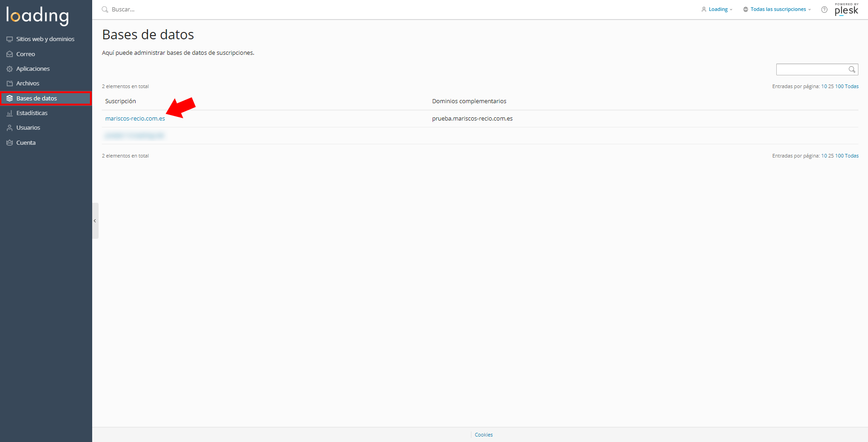Screen dimensions: 868x442
Task: Expand the Todas las suscripciones dropdown
Action: [777, 9]
